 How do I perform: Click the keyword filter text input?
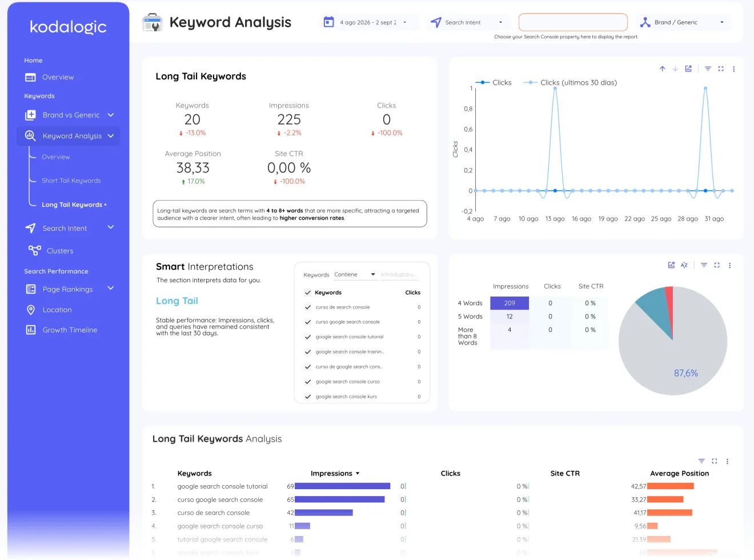399,275
